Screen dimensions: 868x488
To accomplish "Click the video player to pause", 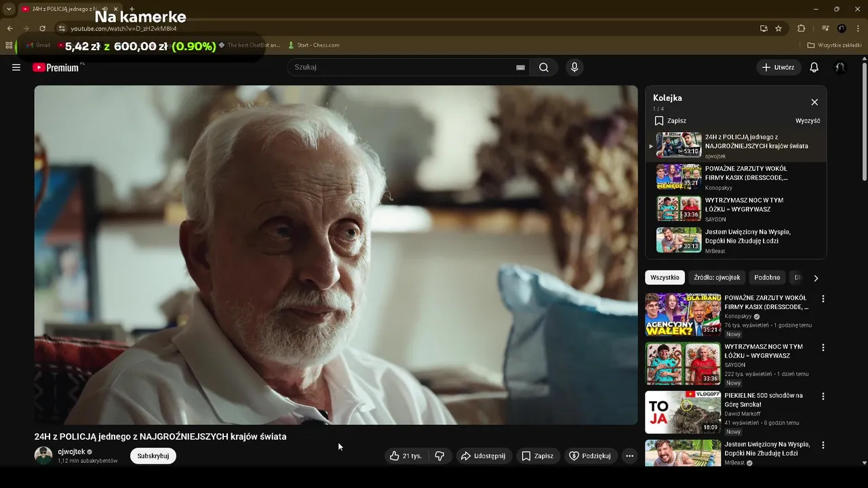I will pos(336,255).
